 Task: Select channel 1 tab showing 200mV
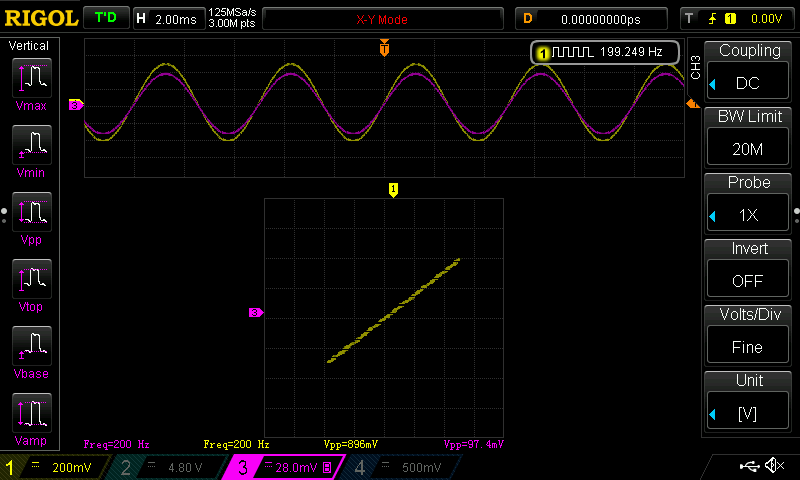tap(54, 467)
